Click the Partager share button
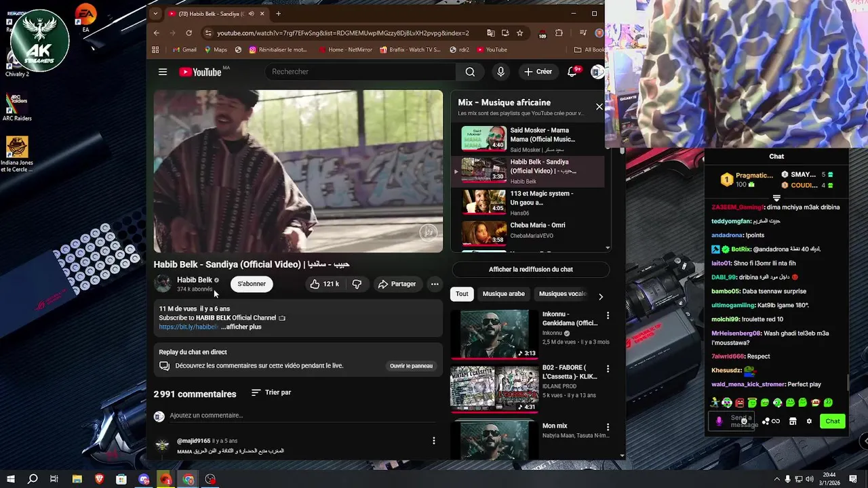 pyautogui.click(x=397, y=284)
